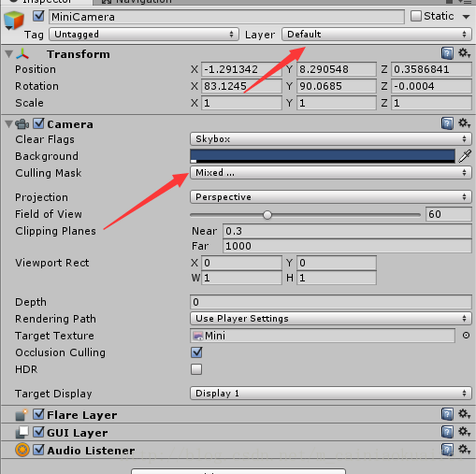Click the Depth value field
This screenshot has width=476, height=474.
click(331, 302)
